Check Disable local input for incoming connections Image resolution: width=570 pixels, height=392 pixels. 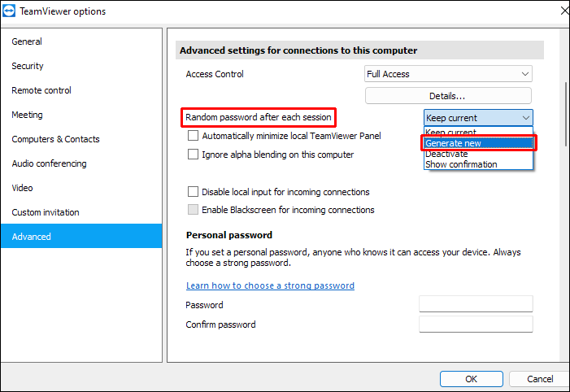(194, 193)
